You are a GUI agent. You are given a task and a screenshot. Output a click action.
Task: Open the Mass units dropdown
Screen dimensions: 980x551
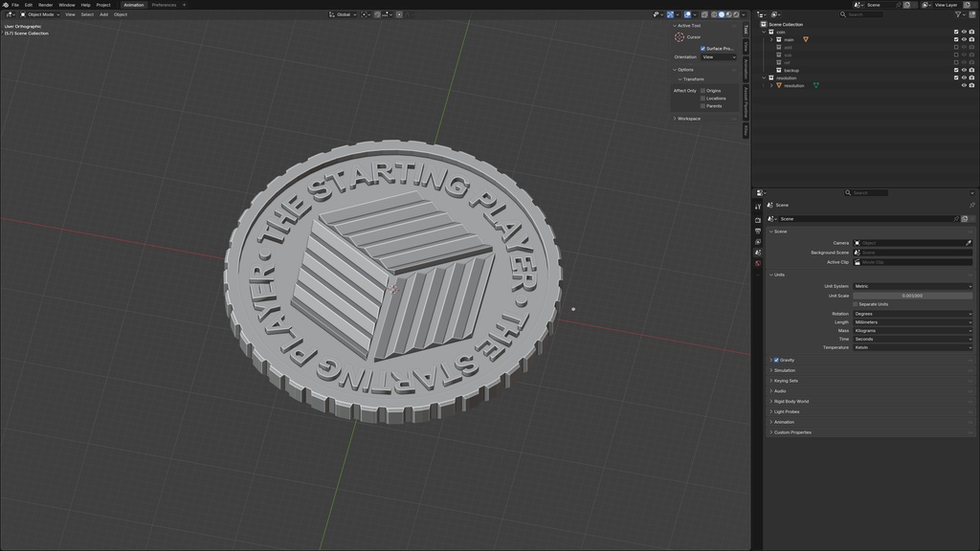912,330
